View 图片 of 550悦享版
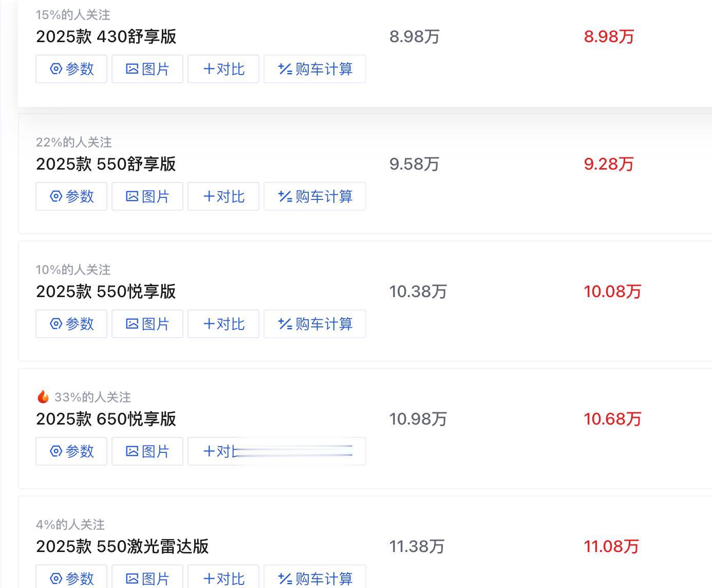 (x=147, y=324)
